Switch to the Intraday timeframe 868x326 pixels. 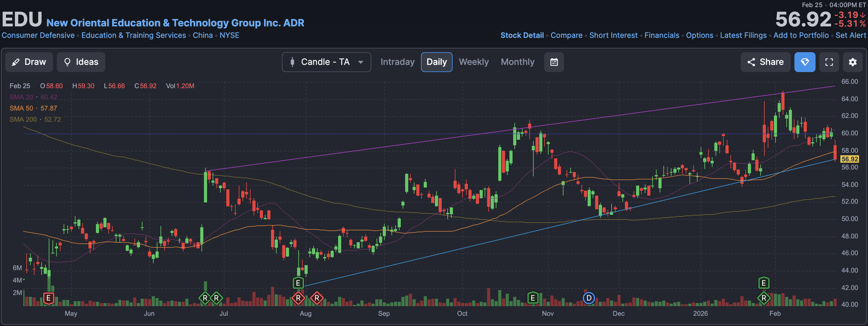[x=397, y=62]
